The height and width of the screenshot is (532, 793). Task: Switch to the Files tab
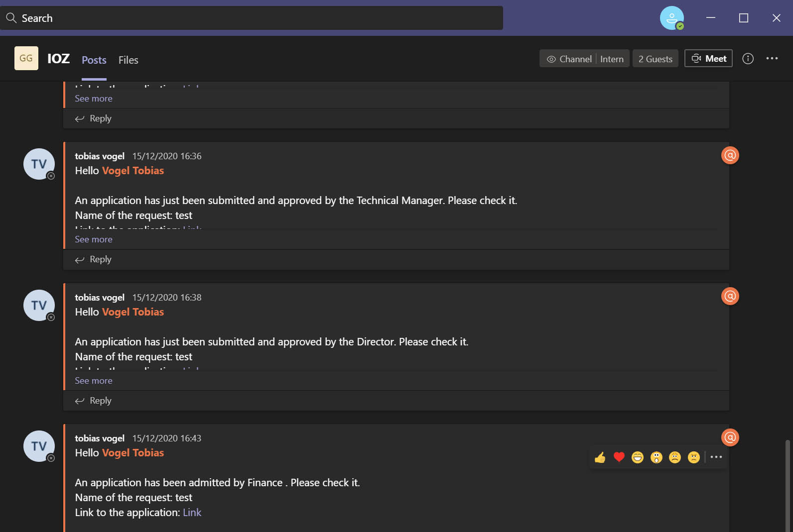(x=129, y=60)
